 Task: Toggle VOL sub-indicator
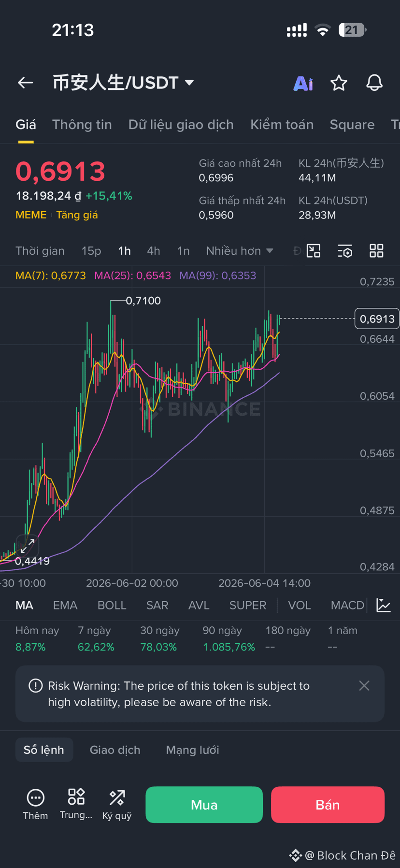click(x=300, y=605)
